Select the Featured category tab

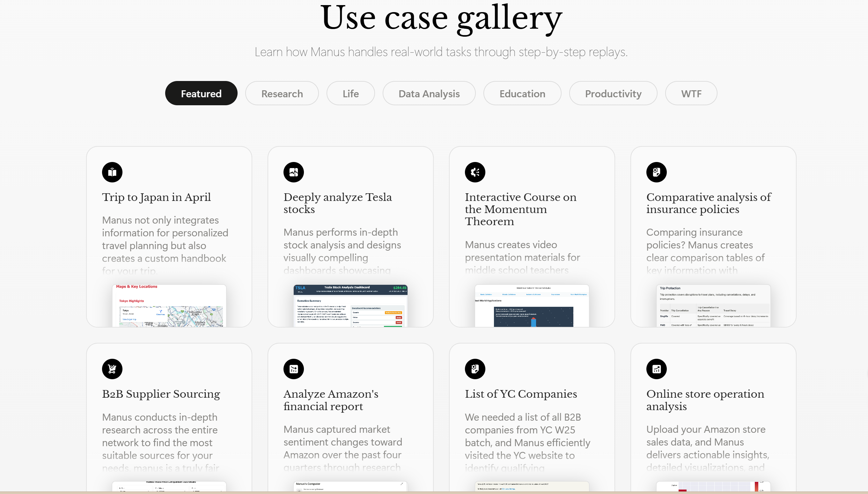[x=201, y=93]
